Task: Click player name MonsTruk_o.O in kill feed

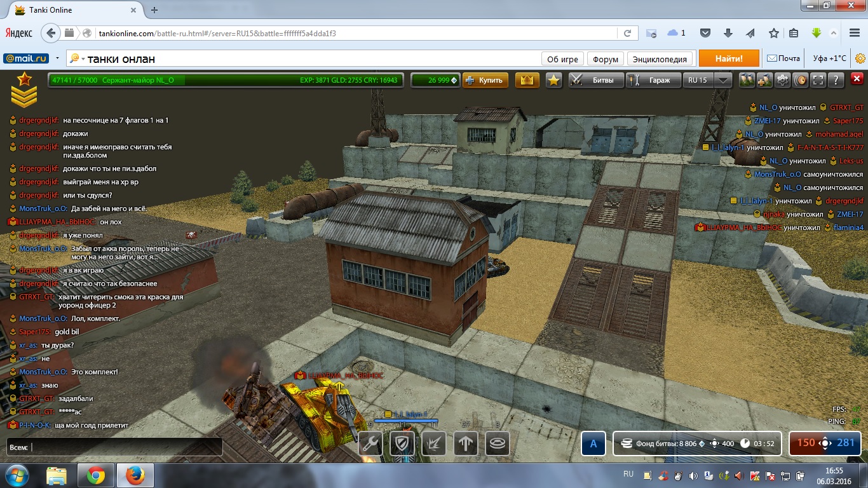Action: [x=778, y=174]
